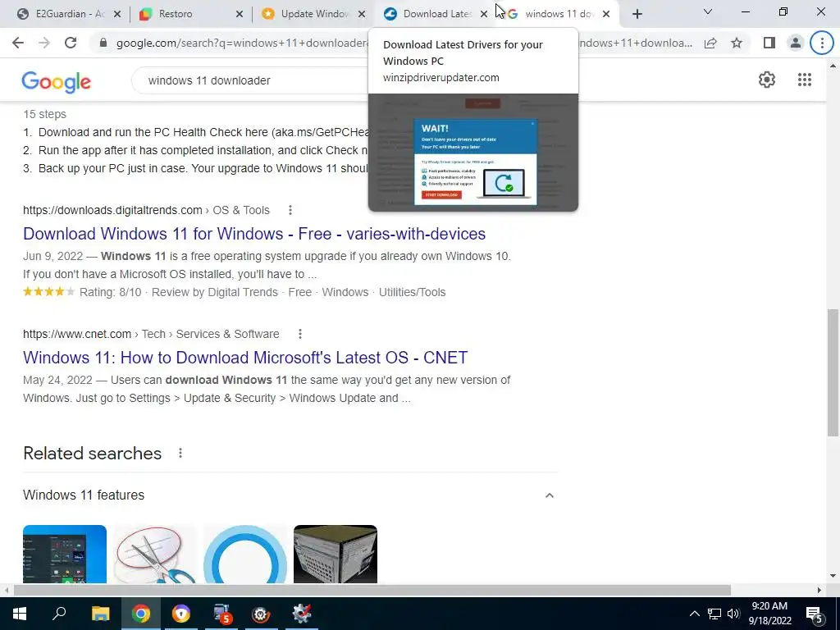Screen dimensions: 840x630
Task: Open options for the digitaltrends result
Action: 290,210
